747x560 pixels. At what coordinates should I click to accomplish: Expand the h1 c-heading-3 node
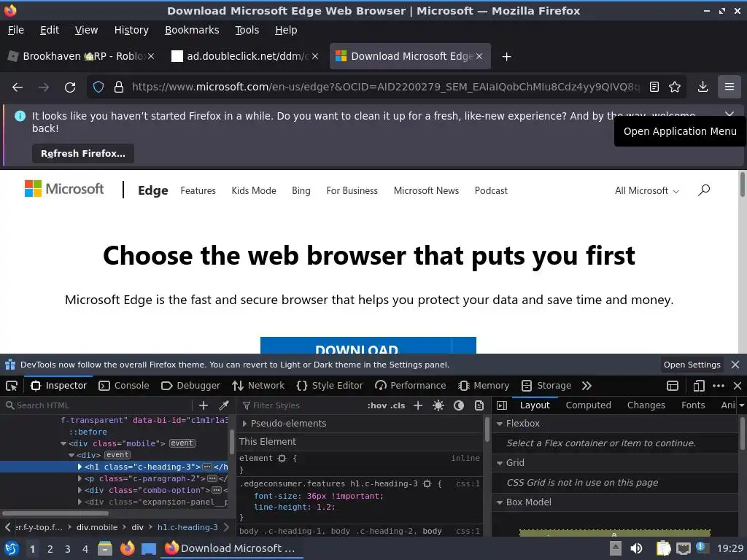(x=80, y=467)
